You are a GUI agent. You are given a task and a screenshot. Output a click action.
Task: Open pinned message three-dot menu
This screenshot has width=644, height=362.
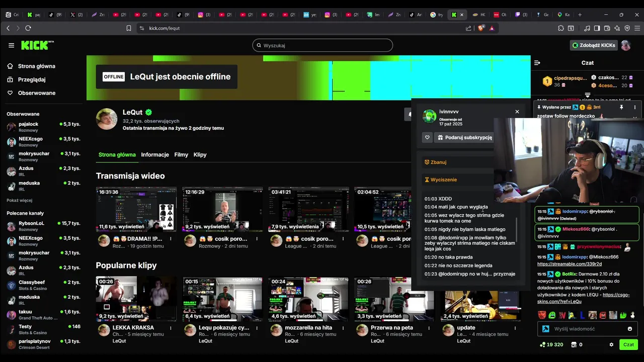(634, 107)
